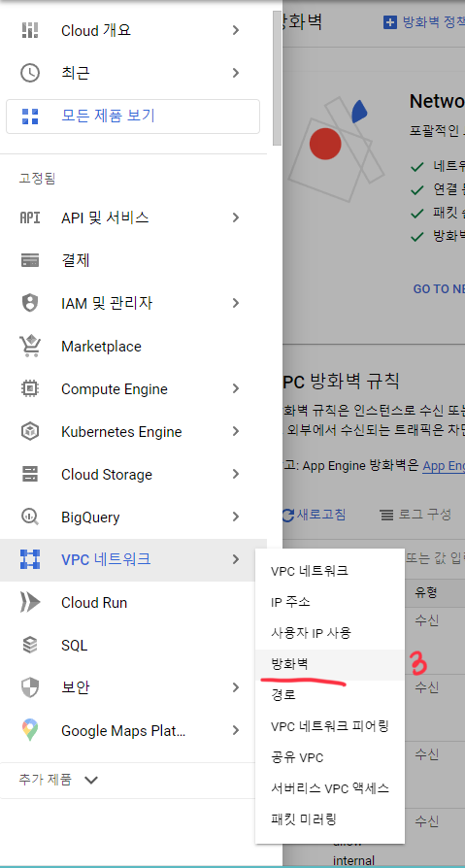
Task: Click the Google Maps Platform pin icon
Action: [30, 731]
